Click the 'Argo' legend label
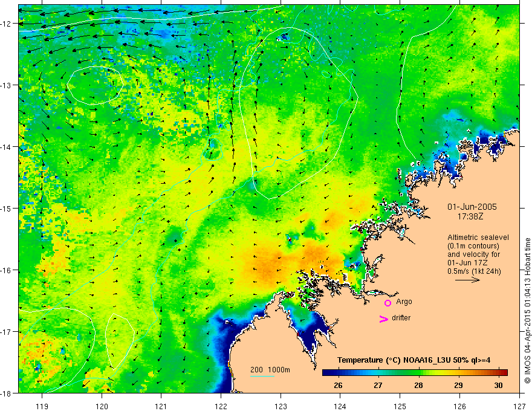This screenshot has height=411, width=532. [x=404, y=302]
